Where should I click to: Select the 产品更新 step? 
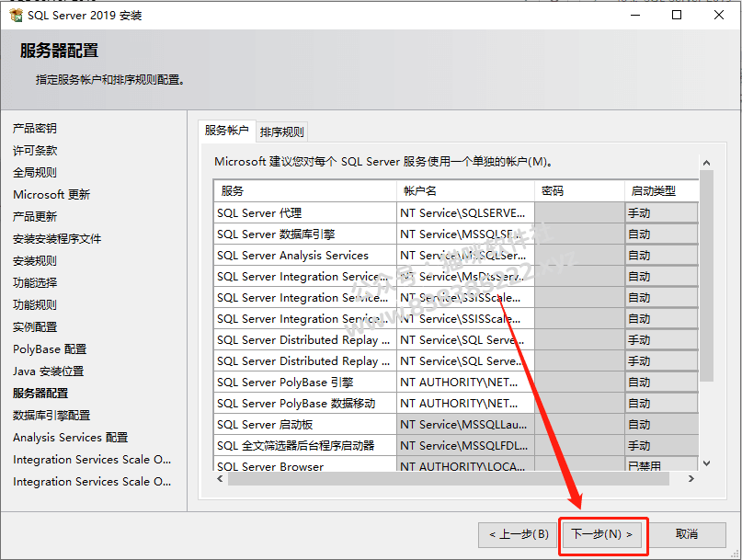pos(35,217)
